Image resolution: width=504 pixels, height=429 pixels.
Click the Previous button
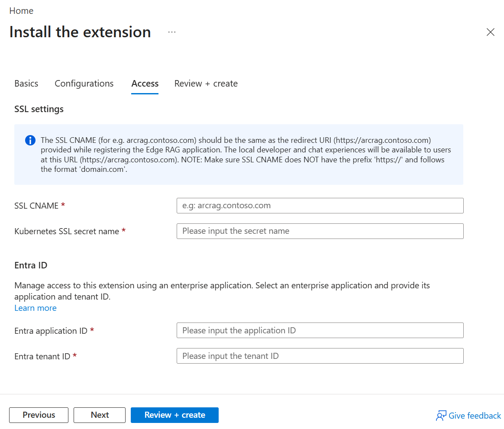pos(39,415)
